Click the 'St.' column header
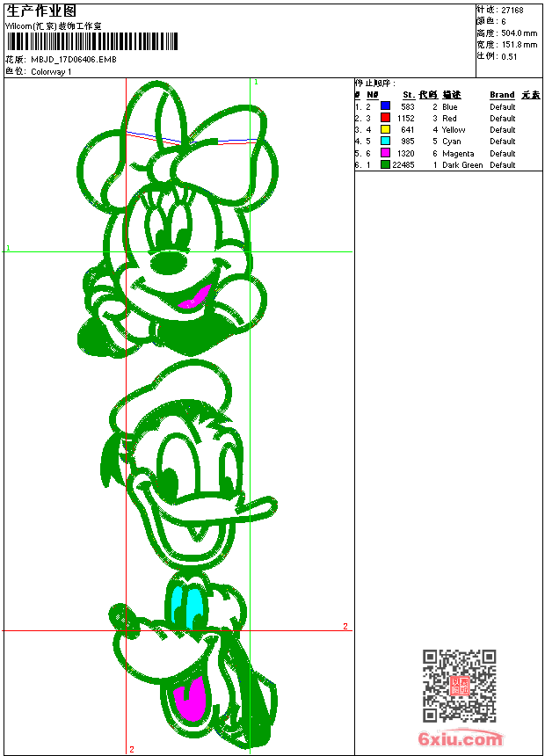 (409, 95)
